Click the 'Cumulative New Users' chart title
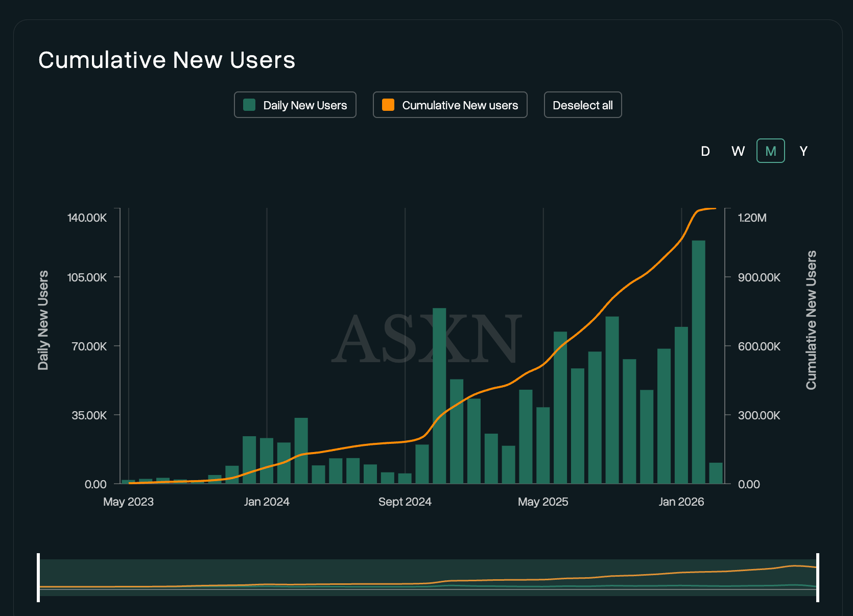This screenshot has height=616, width=853. [167, 60]
